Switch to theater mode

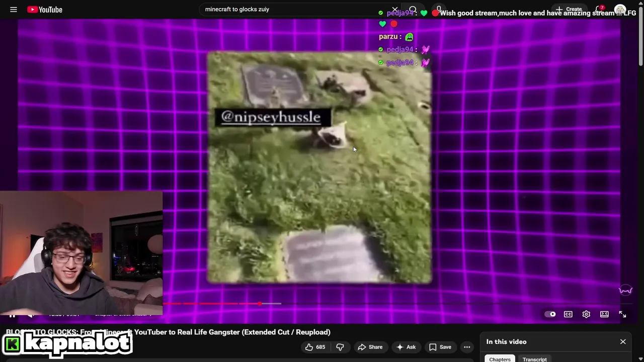click(604, 314)
